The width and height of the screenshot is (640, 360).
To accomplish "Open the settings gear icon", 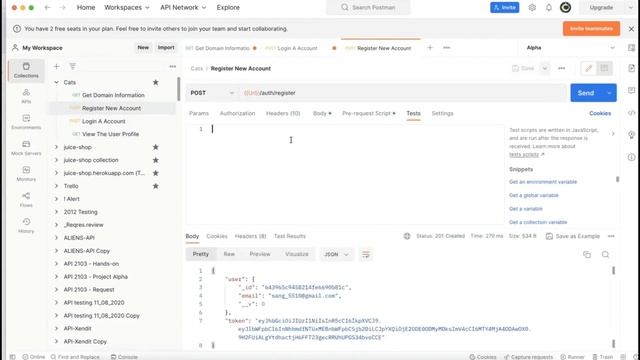I will pyautogui.click(x=532, y=7).
